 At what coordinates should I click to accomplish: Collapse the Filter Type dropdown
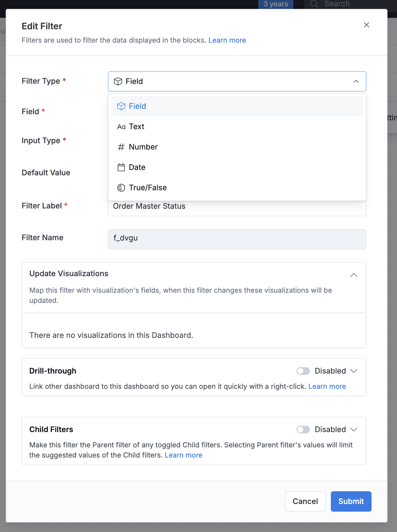356,81
